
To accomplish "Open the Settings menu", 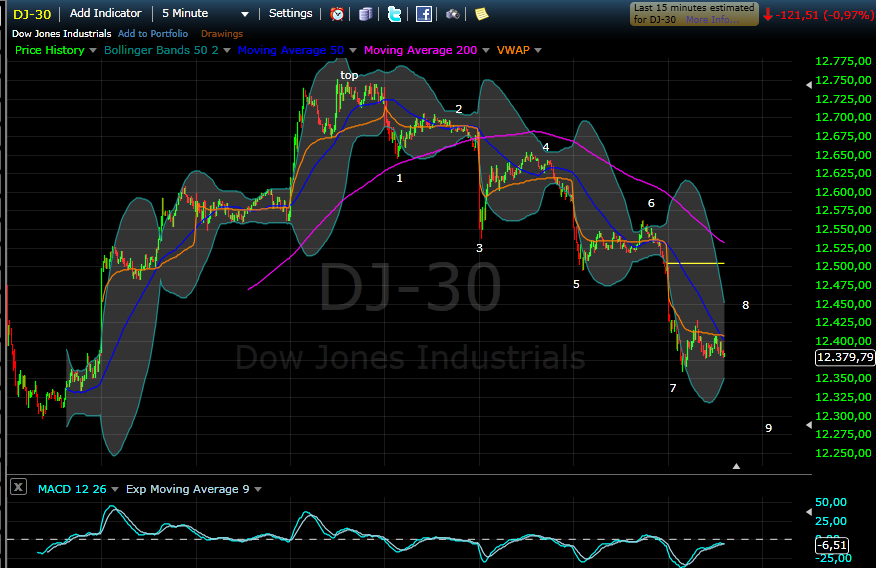I will point(290,14).
